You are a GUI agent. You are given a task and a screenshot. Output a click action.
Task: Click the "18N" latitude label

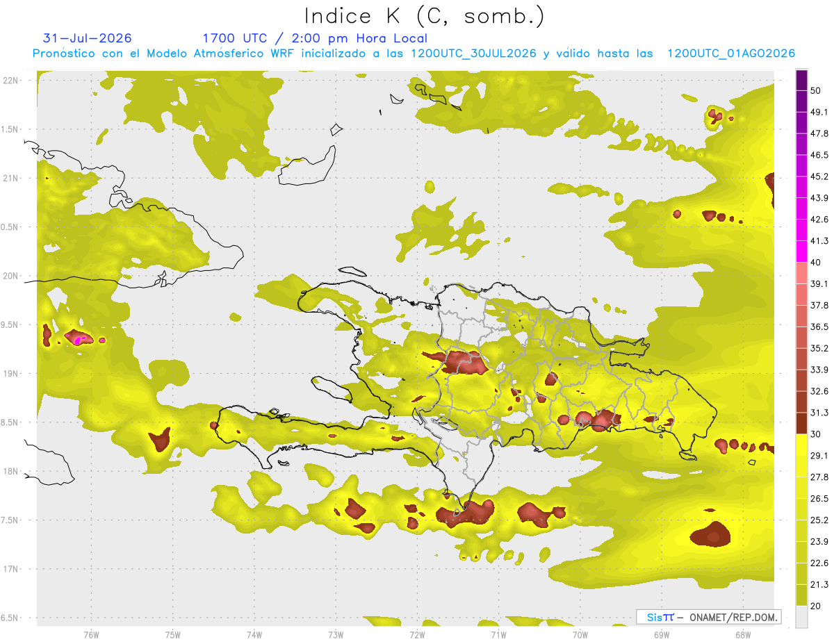[11, 471]
